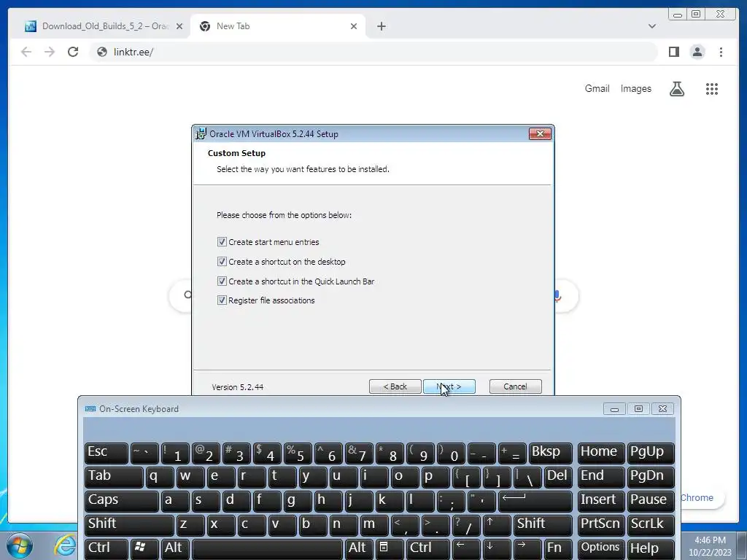This screenshot has height=560, width=747.
Task: Select the New Tab tab in Chrome
Action: pyautogui.click(x=276, y=26)
